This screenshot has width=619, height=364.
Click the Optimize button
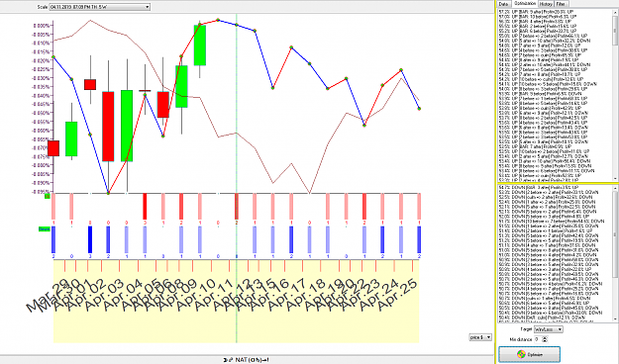530,354
